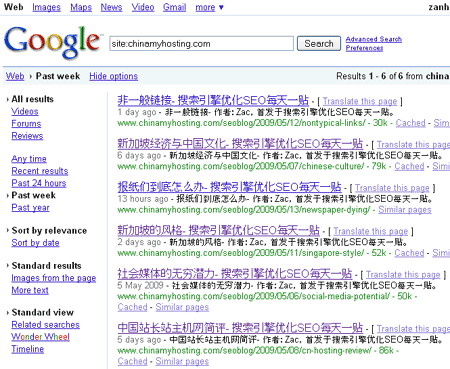Filter results by Videos
The height and width of the screenshot is (369, 450).
point(25,111)
